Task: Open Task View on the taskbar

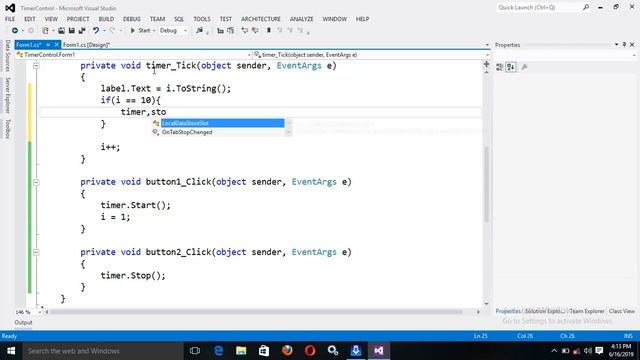Action: 195,351
